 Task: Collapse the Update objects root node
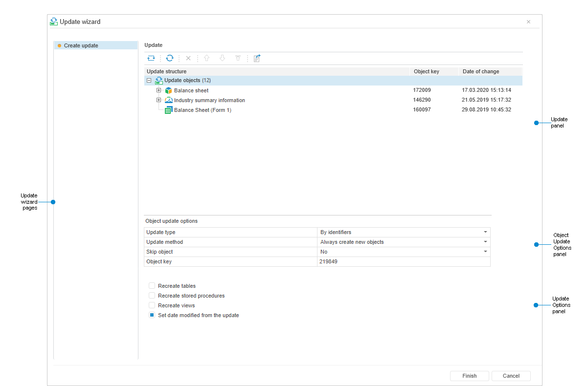tap(149, 81)
